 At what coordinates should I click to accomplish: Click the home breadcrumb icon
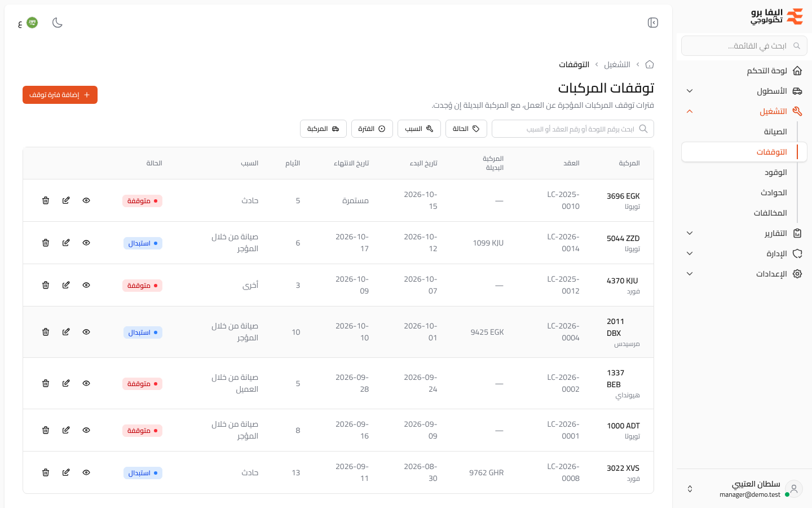[x=650, y=64]
